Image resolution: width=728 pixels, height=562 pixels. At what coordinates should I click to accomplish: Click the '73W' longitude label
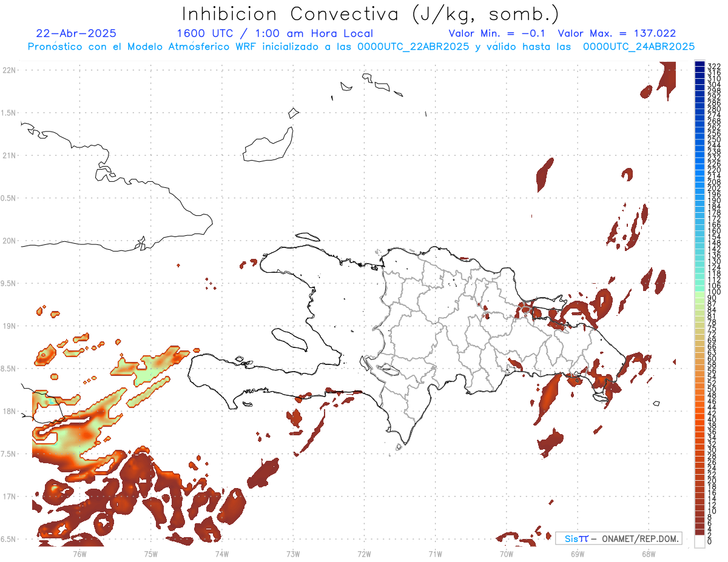293,554
